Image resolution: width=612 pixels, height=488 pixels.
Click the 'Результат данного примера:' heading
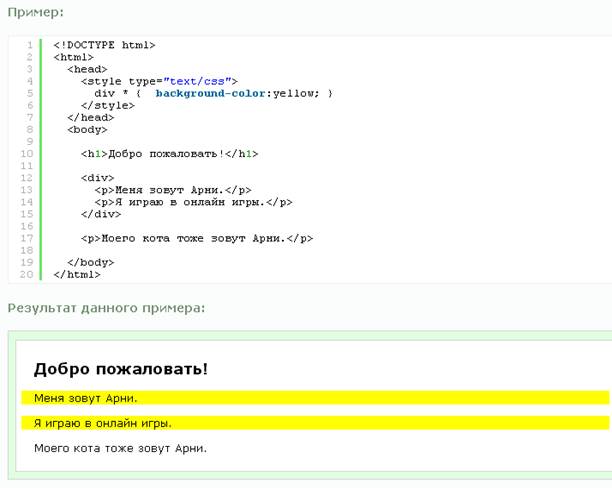[x=106, y=308]
